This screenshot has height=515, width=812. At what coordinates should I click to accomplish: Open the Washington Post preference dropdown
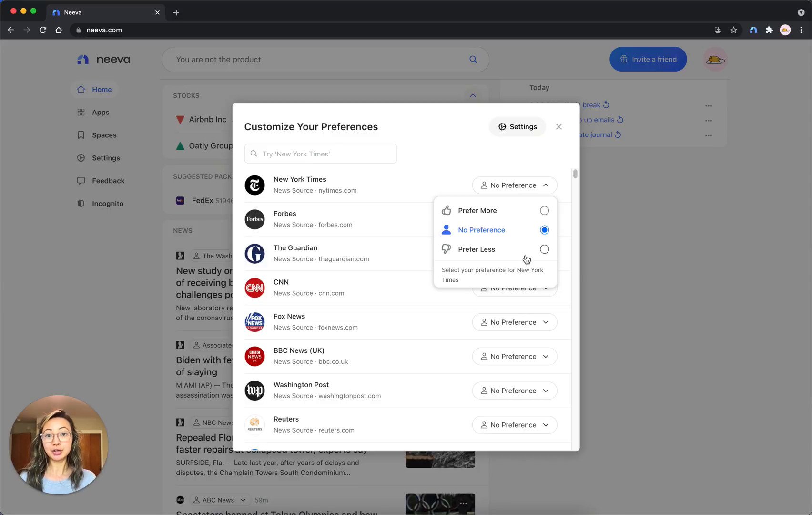point(515,391)
